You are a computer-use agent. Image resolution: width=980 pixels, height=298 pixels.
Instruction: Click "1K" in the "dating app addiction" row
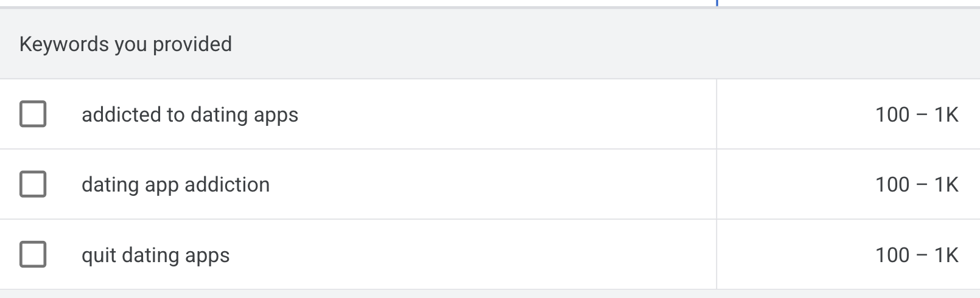(946, 185)
